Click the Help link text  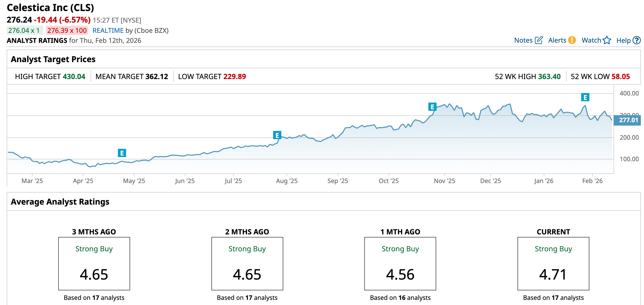(623, 41)
